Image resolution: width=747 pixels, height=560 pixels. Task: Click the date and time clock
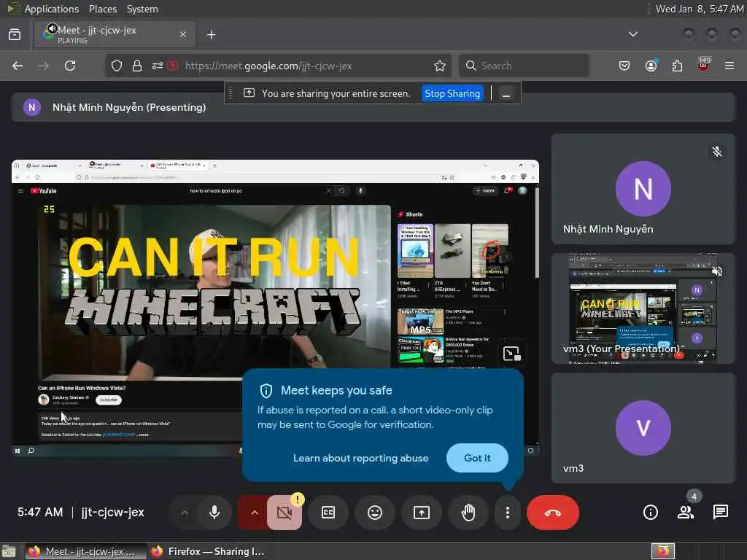[x=699, y=9]
